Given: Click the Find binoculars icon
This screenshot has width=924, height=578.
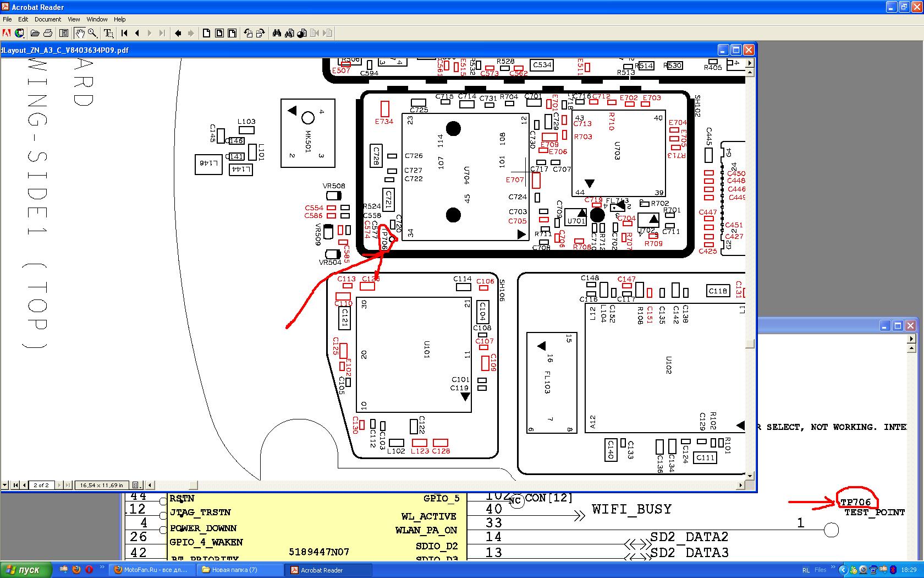Looking at the screenshot, I should [x=277, y=33].
